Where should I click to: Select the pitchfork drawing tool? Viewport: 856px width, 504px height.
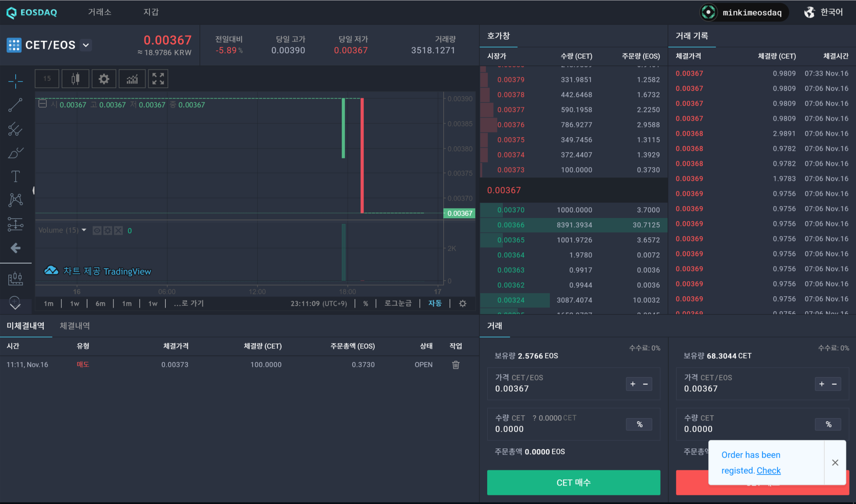(15, 129)
